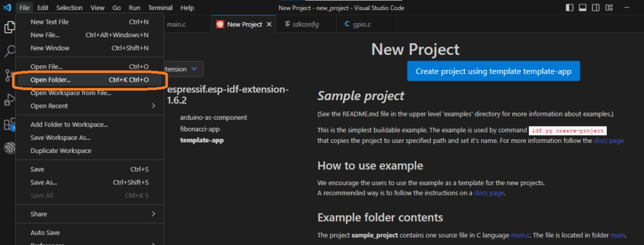644x245 pixels.
Task: Open the Explorer view in activity bar
Action: tap(9, 28)
